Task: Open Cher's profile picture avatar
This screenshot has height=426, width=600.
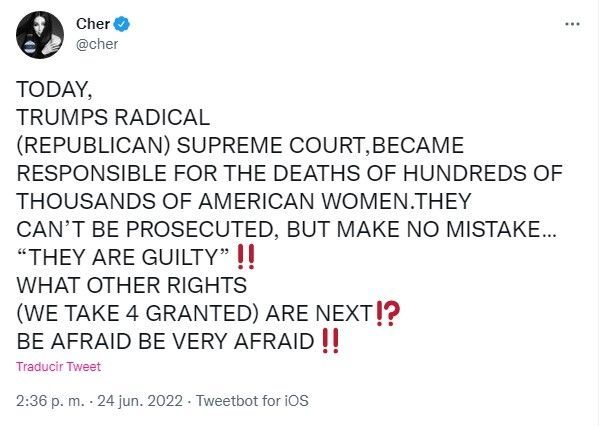Action: coord(40,37)
